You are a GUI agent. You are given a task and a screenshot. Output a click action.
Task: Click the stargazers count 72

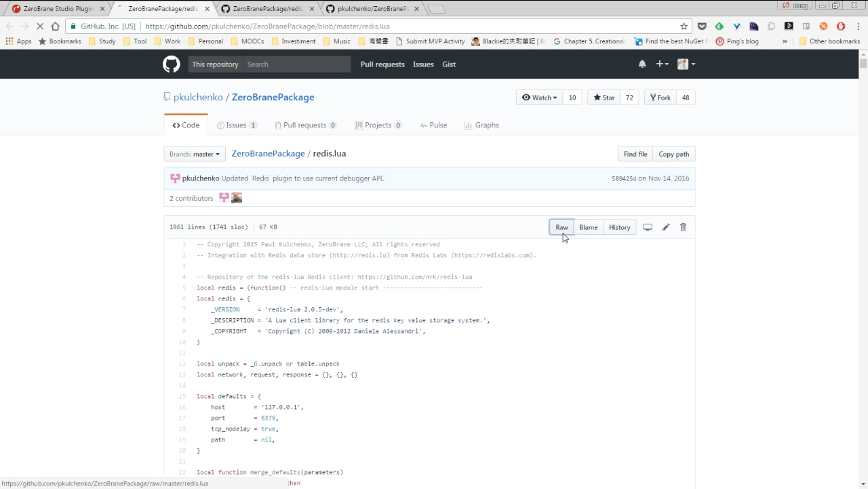[629, 98]
